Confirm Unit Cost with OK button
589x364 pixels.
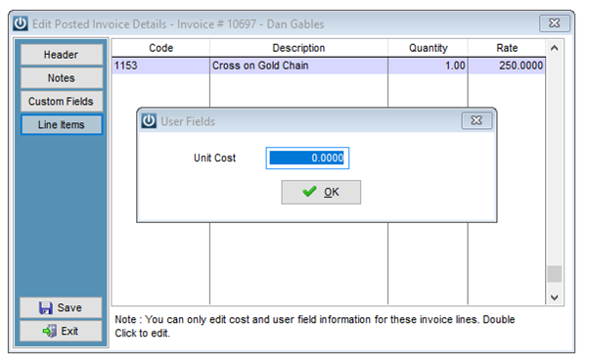[x=321, y=192]
